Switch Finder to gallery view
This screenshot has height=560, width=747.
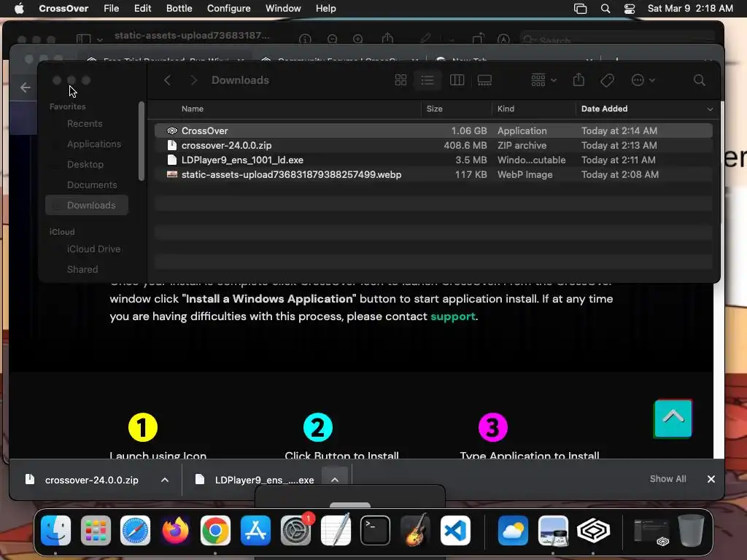point(484,80)
